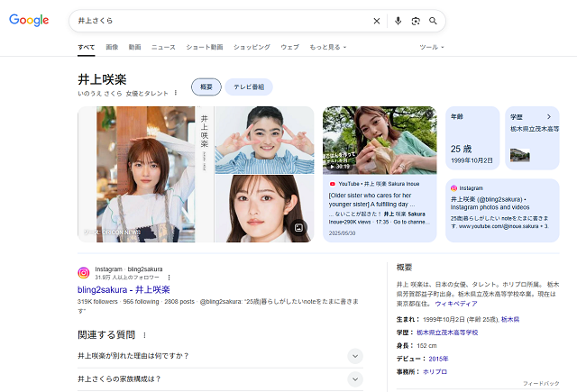Expand question 井上咲楽が別れた理由は何ですか？
This screenshot has width=577, height=392.
tap(220, 356)
